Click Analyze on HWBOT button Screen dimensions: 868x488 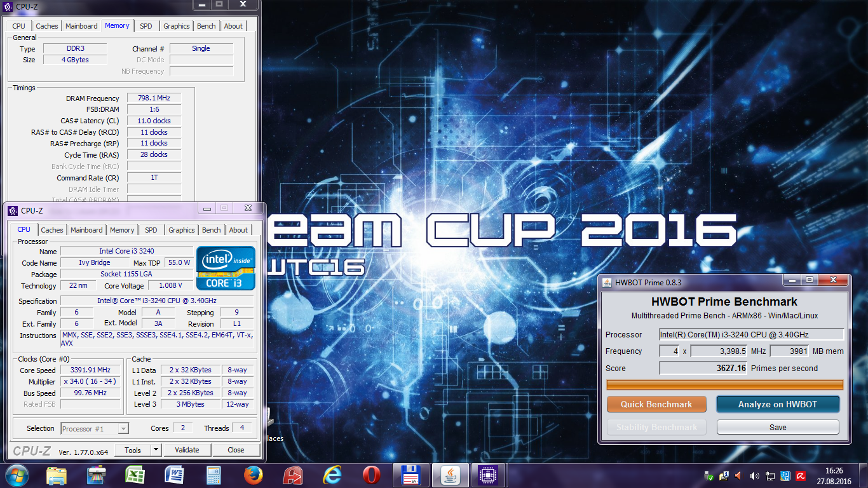[x=778, y=404]
